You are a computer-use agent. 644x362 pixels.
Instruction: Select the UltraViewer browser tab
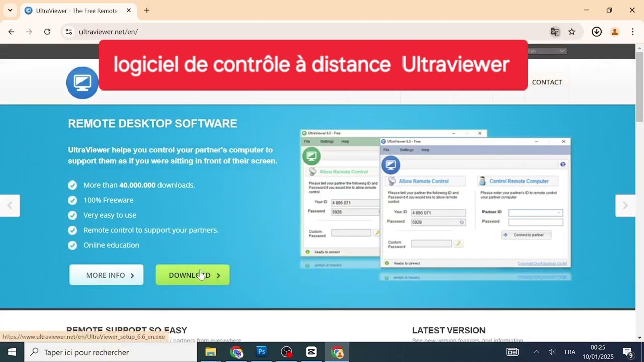point(78,10)
